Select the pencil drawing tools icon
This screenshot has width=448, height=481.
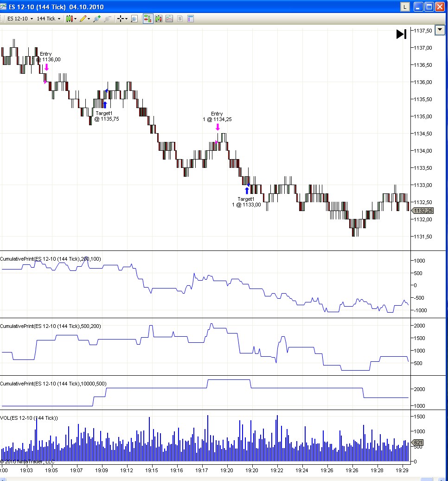(83, 19)
